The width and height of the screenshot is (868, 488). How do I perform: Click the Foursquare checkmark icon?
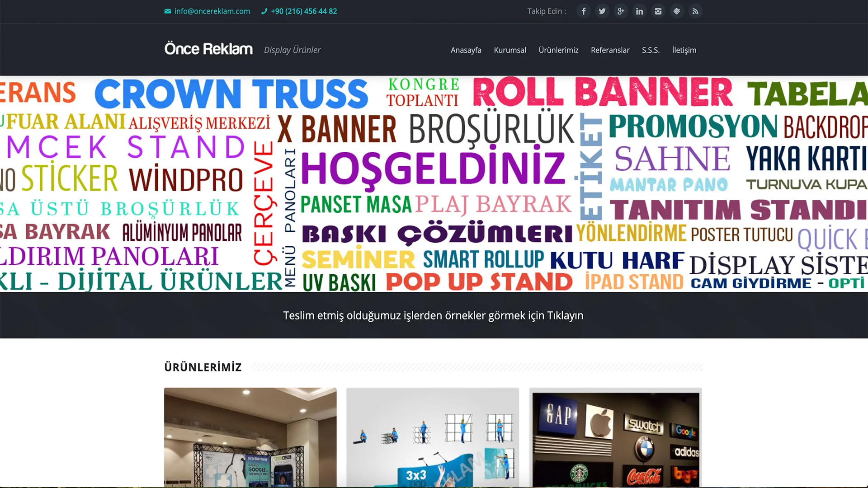(677, 11)
